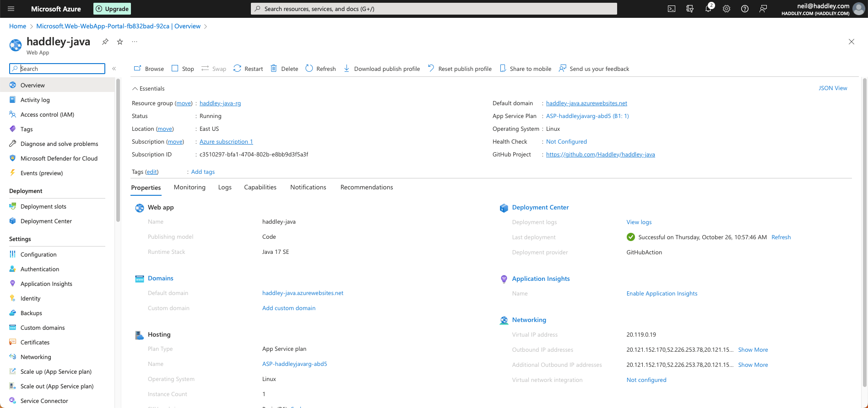Reset the publish profile
The width and height of the screenshot is (868, 408).
tap(460, 69)
